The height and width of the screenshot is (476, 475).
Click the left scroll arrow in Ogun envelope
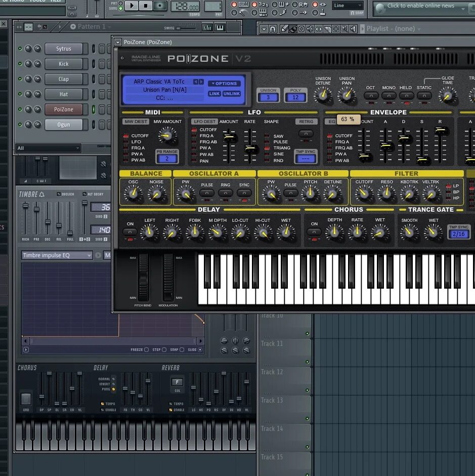point(26,341)
